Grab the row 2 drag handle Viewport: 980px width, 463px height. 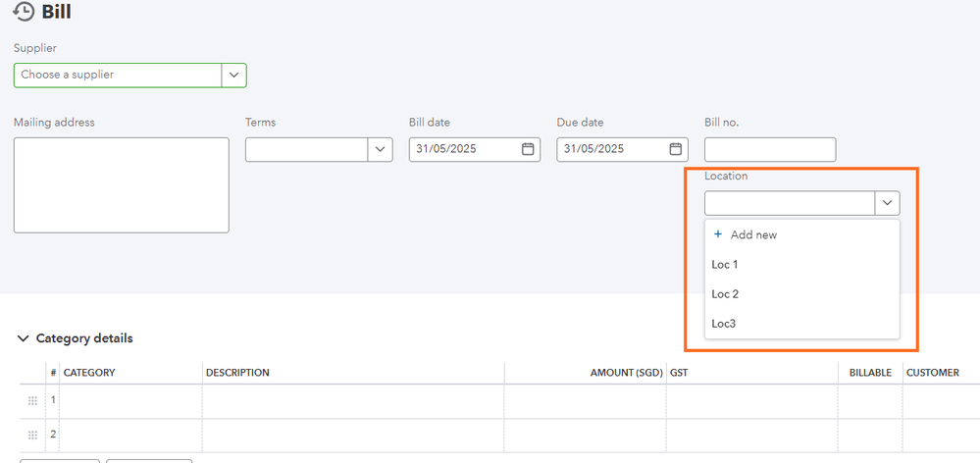coord(32,435)
